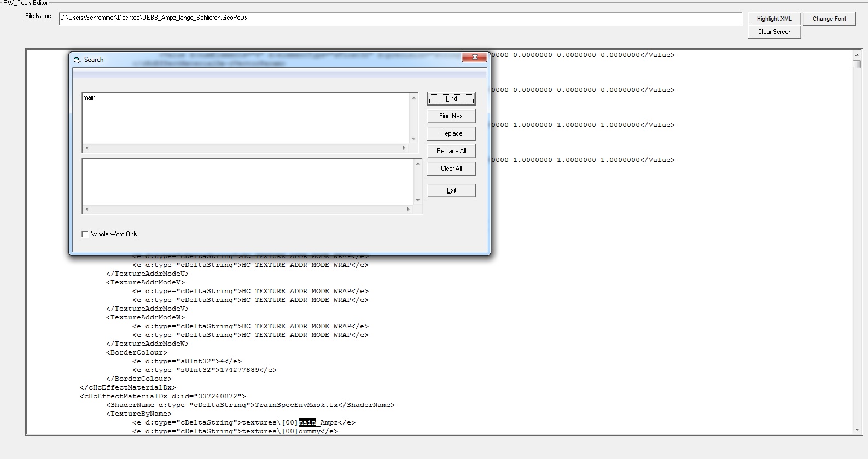Click the replace box vertical scroll up arrow
868x459 pixels.
pos(418,164)
